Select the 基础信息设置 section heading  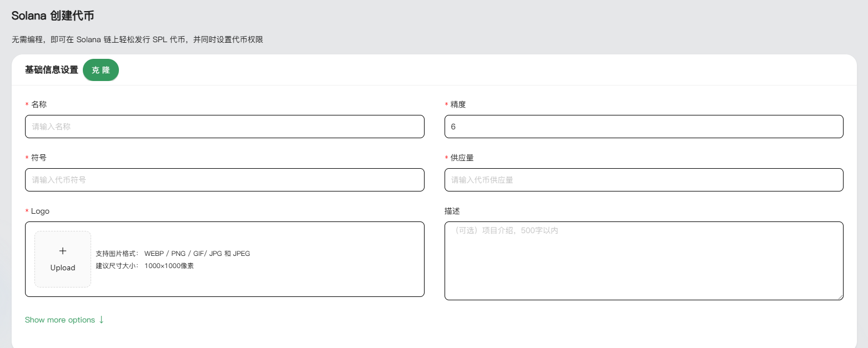pos(52,70)
